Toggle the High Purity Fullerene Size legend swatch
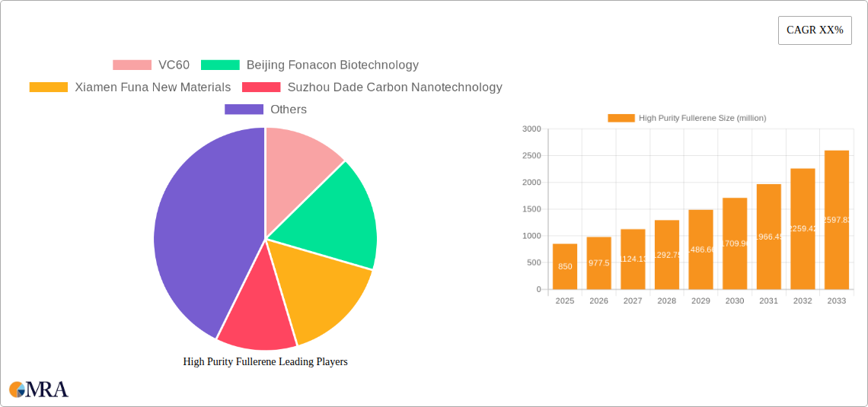The width and height of the screenshot is (868, 407). (621, 118)
